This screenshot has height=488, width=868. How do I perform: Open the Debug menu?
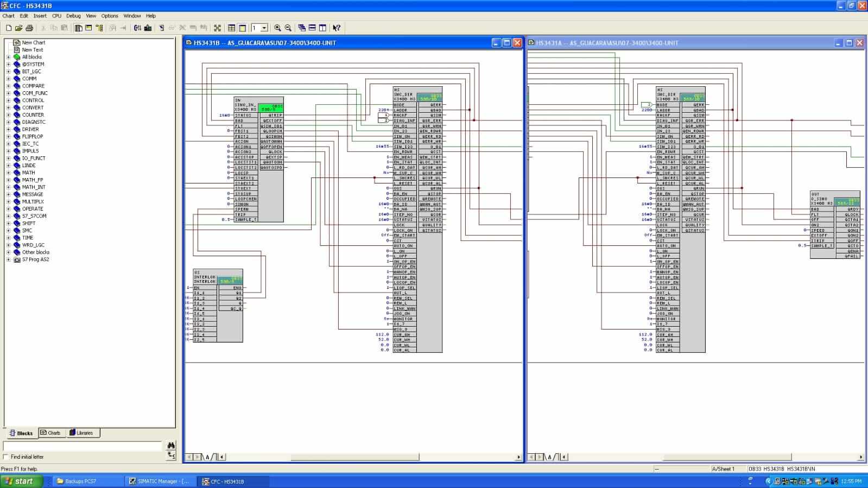pyautogui.click(x=73, y=16)
